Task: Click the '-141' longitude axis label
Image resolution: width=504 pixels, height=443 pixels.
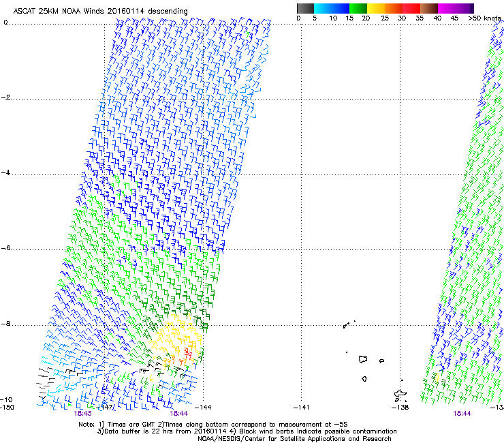Action: [302, 408]
